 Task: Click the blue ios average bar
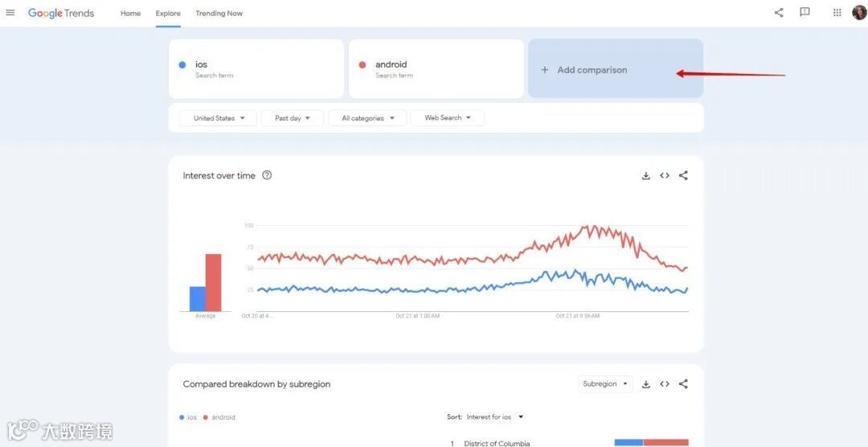[x=198, y=298]
